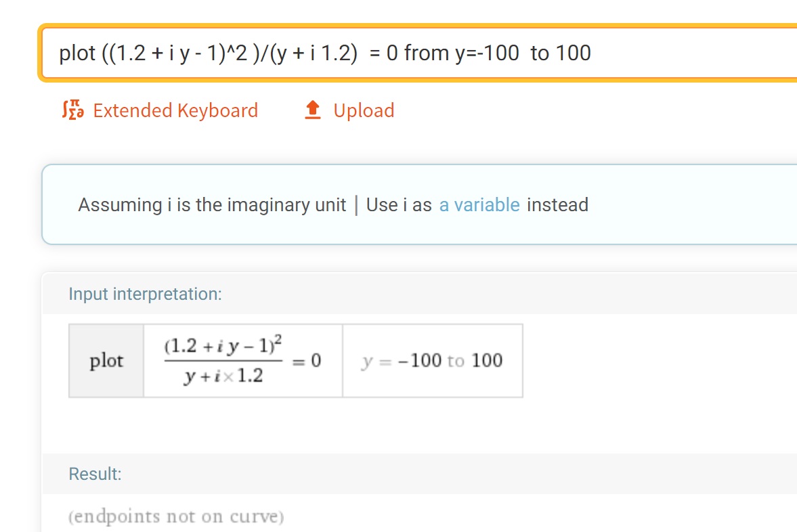
Task: Click the orange Upload arrow icon
Action: [313, 110]
